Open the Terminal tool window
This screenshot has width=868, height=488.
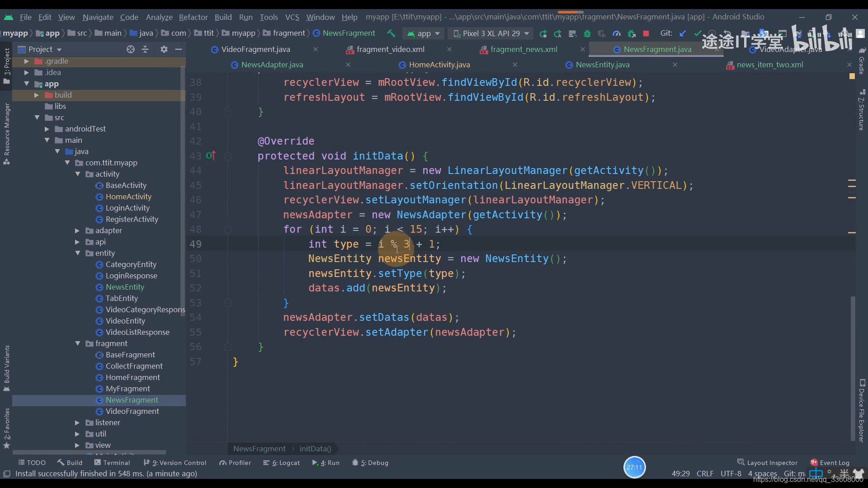point(112,463)
